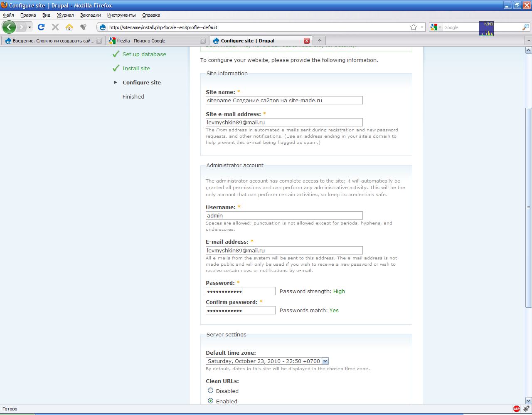Focus the Confirm password field
Screen dimensions: 532x415
tap(241, 310)
